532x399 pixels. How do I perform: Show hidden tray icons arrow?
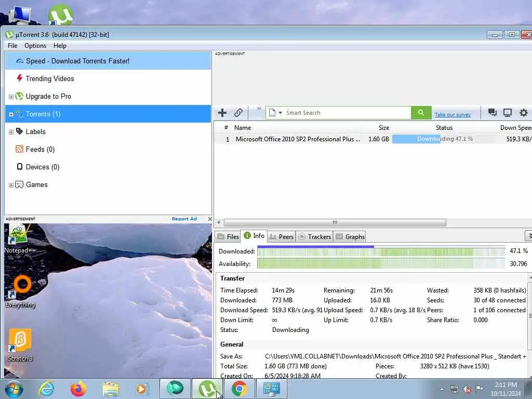click(x=442, y=389)
